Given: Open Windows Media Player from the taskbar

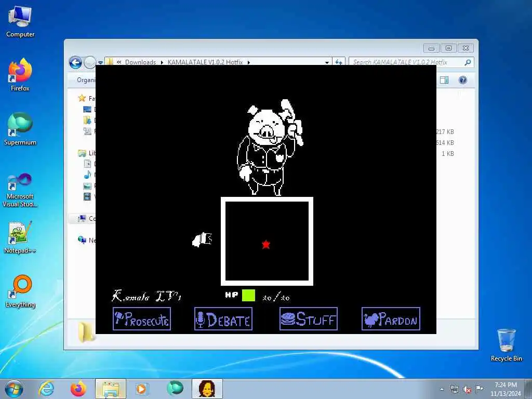Looking at the screenshot, I should (142, 389).
